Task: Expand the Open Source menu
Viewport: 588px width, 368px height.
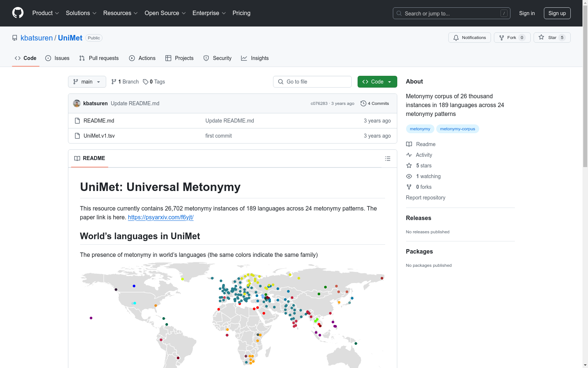Action: [x=165, y=13]
